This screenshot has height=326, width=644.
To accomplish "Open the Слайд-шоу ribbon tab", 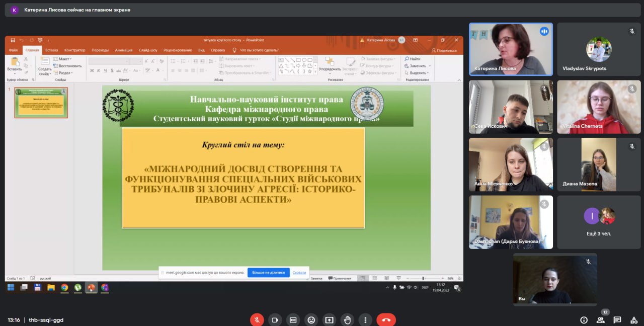I will pos(148,50).
